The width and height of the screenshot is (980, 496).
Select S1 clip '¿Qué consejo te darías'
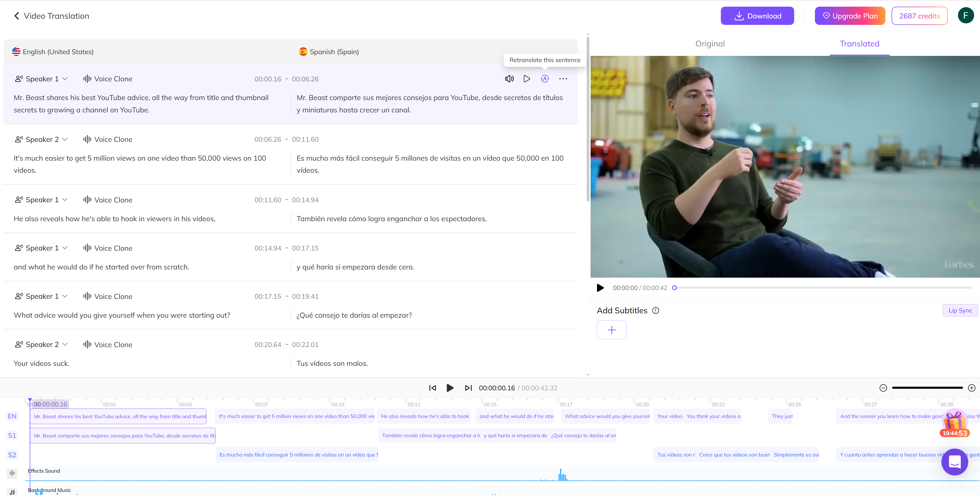582,435
